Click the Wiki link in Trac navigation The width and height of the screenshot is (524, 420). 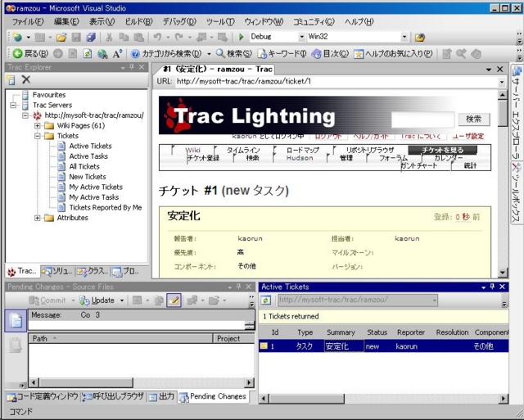coord(193,150)
